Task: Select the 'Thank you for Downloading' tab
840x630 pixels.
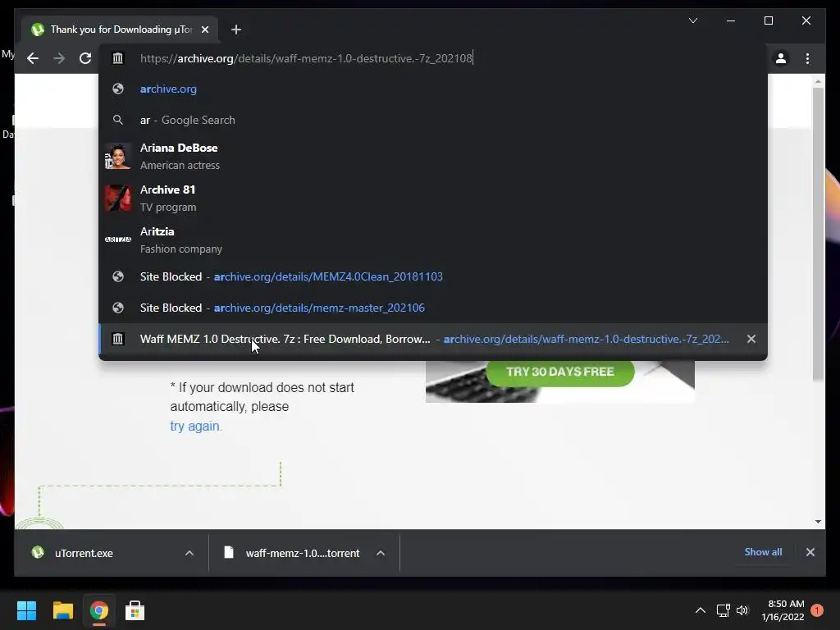Action: click(x=121, y=30)
